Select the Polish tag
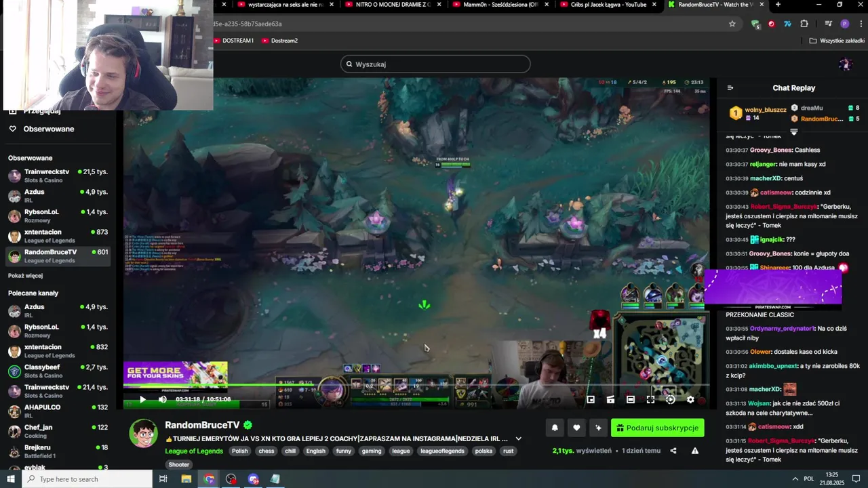The height and width of the screenshot is (488, 868). (x=239, y=451)
